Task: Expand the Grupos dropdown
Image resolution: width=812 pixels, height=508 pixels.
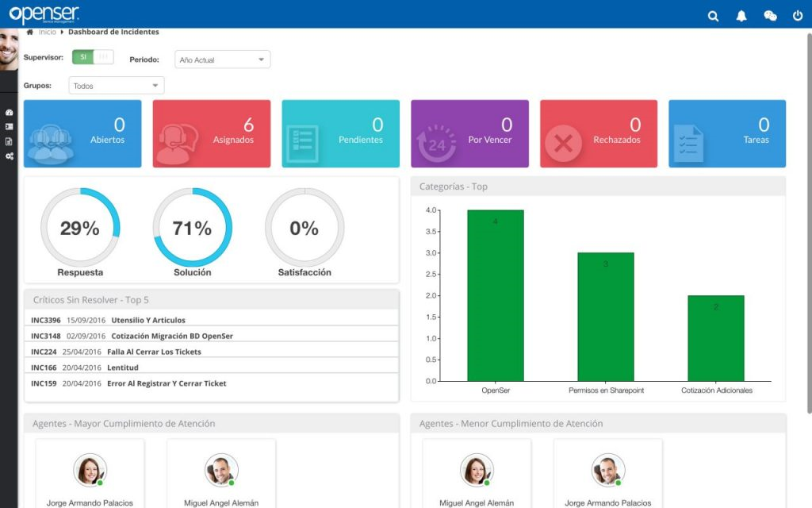Action: click(x=117, y=86)
